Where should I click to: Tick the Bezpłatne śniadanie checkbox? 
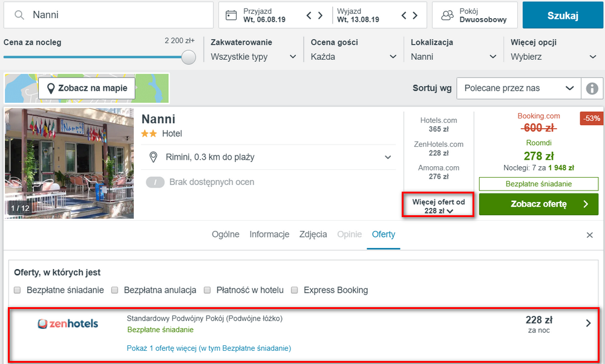point(17,290)
